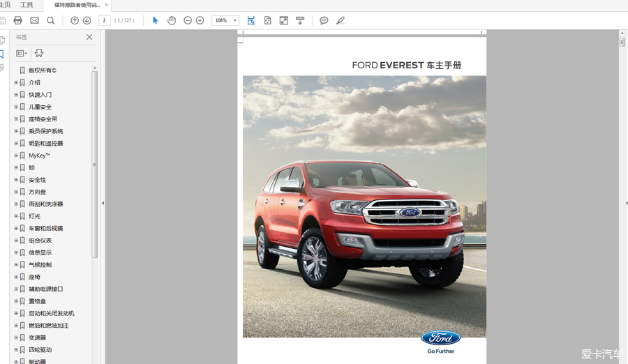The height and width of the screenshot is (364, 628).
Task: Open the 灯光 bookmark
Action: point(34,216)
